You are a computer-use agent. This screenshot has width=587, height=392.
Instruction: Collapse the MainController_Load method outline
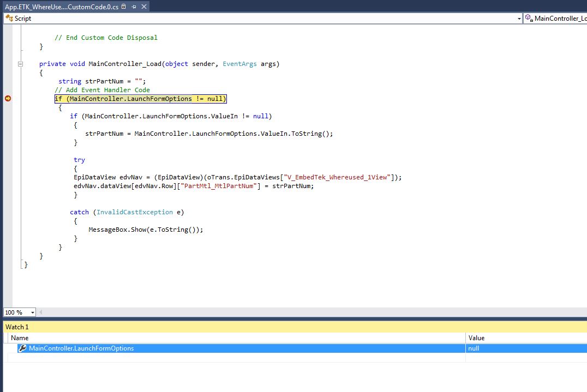tap(21, 64)
